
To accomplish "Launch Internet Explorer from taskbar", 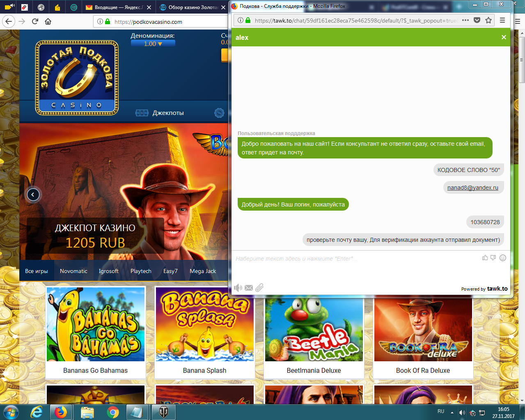I will click(37, 412).
